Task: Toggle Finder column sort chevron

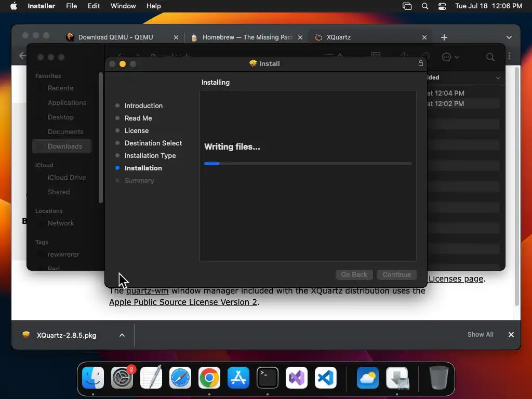Action: click(498, 78)
